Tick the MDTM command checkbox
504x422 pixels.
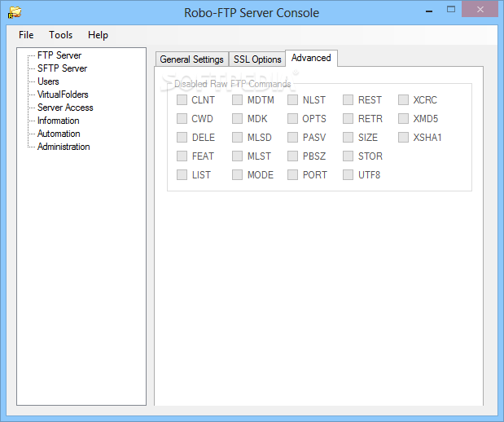[237, 99]
